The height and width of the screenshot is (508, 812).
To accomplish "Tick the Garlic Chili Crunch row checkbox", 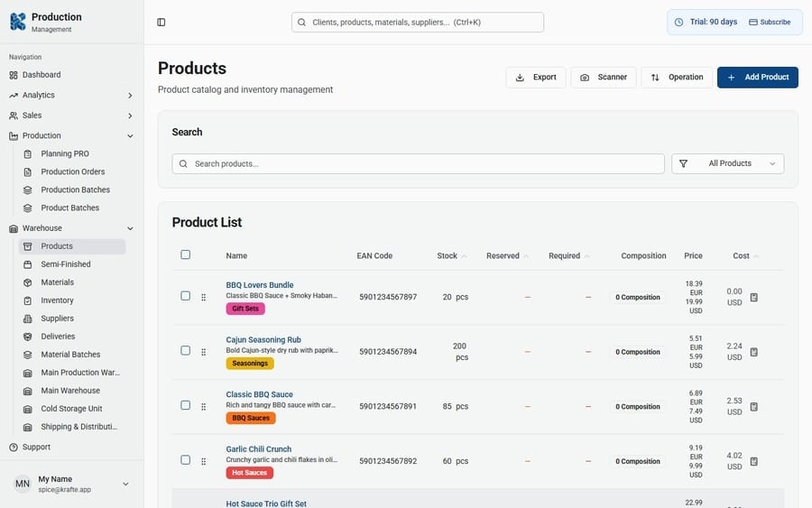I will 186,460.
